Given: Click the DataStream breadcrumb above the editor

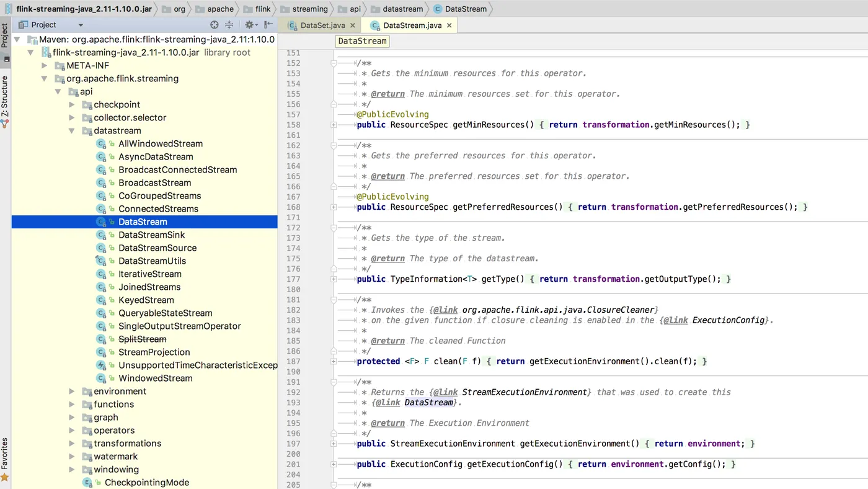Looking at the screenshot, I should [x=363, y=41].
